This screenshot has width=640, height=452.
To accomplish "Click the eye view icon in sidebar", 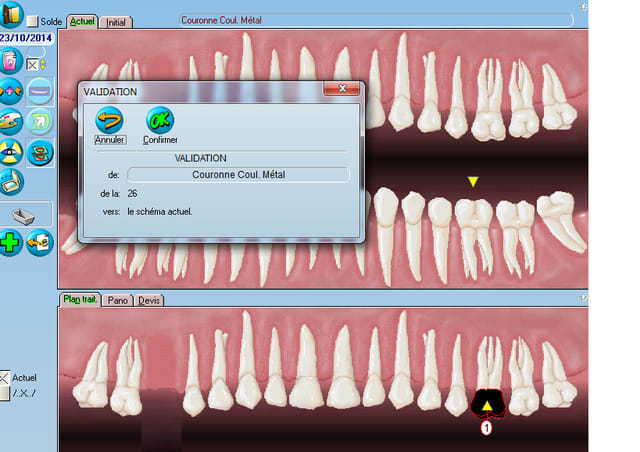I will 12,152.
